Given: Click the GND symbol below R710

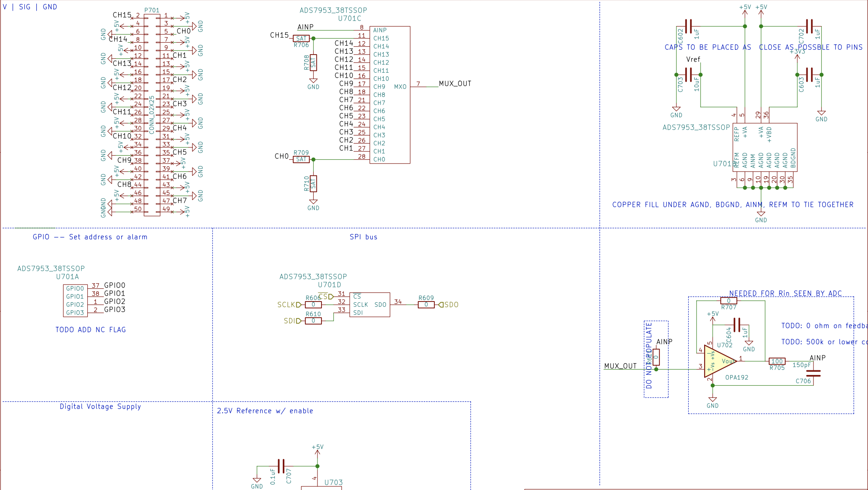Looking at the screenshot, I should [x=313, y=204].
